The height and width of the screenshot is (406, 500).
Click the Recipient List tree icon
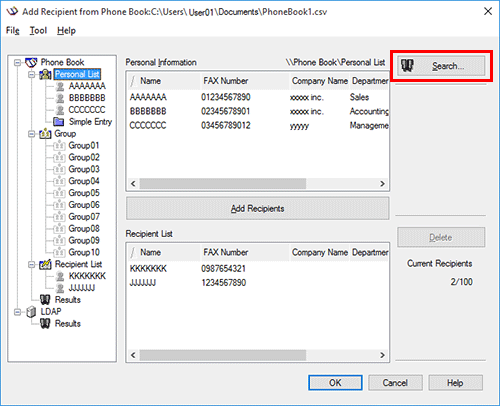45,264
